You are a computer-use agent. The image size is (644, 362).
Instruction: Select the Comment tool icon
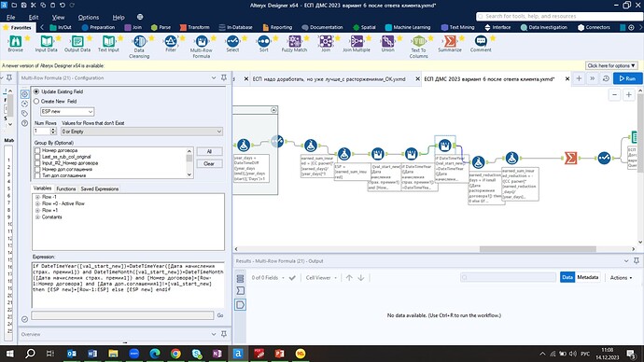pos(481,41)
